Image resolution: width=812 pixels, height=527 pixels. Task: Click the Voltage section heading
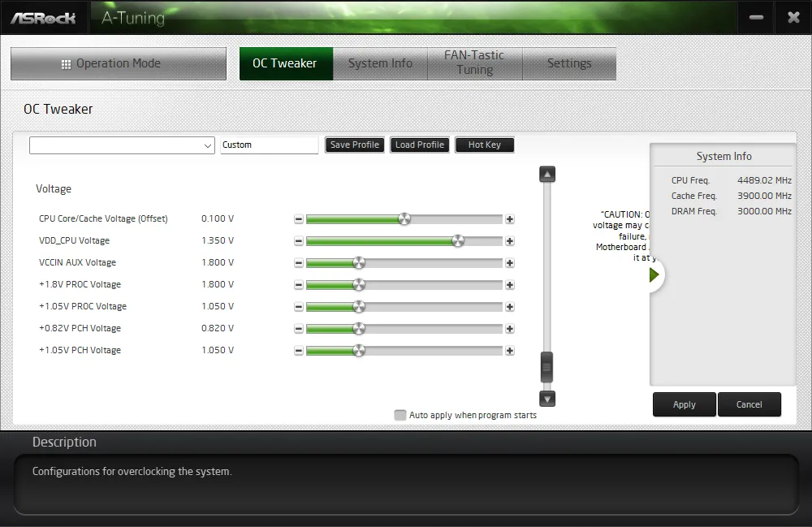54,189
